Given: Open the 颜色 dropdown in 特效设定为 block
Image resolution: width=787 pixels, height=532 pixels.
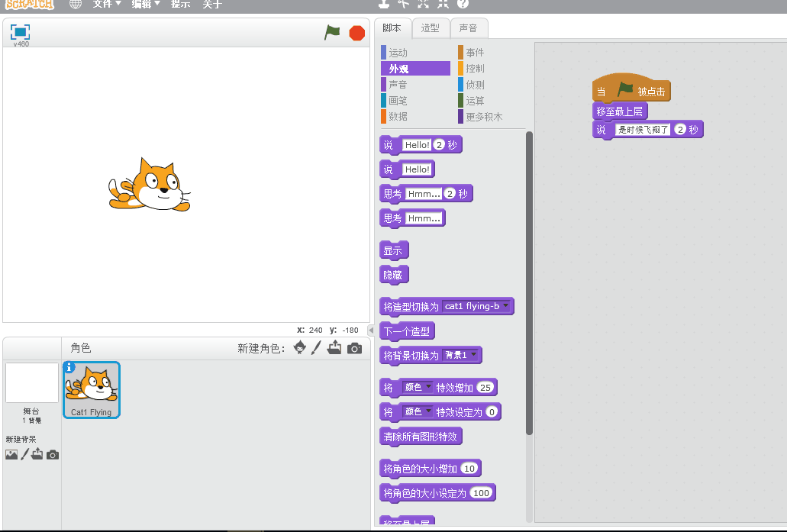Looking at the screenshot, I should click(418, 411).
